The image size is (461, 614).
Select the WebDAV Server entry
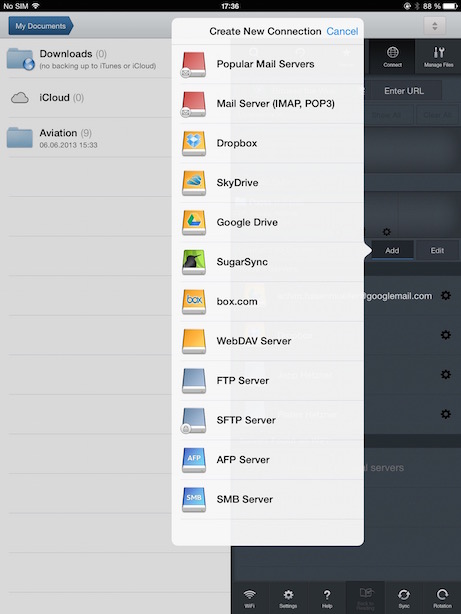point(268,341)
